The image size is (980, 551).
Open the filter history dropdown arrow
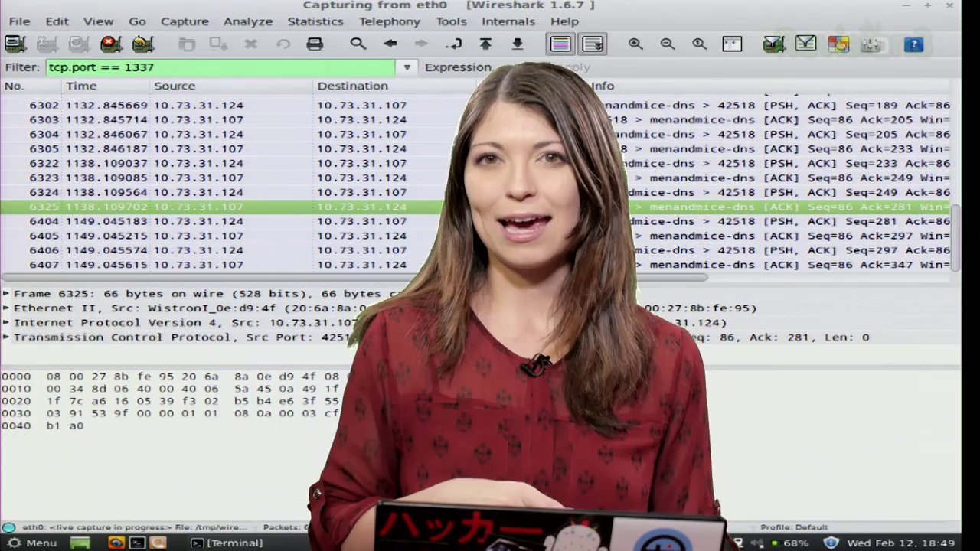pos(407,67)
